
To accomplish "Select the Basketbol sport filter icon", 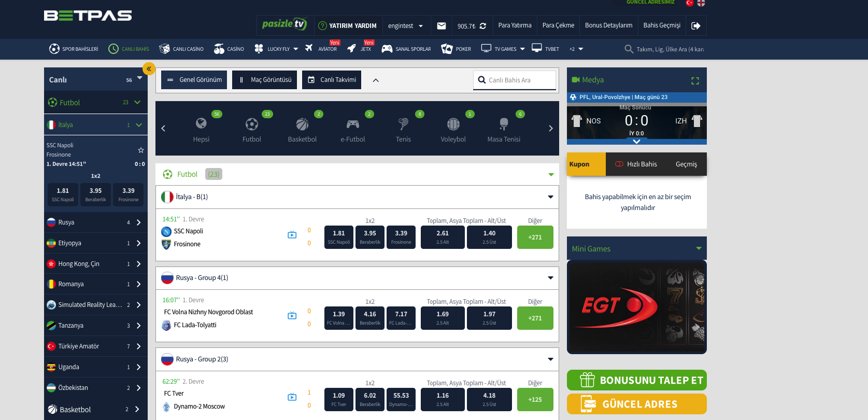I will click(302, 124).
